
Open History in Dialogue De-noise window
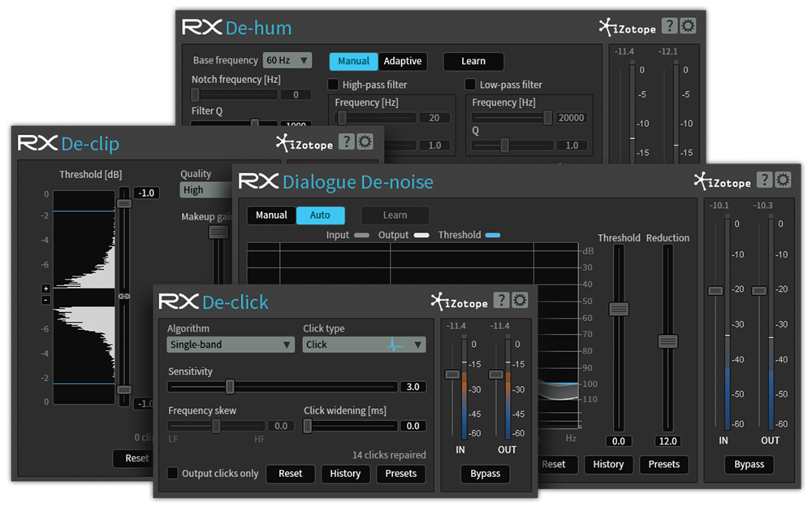608,464
